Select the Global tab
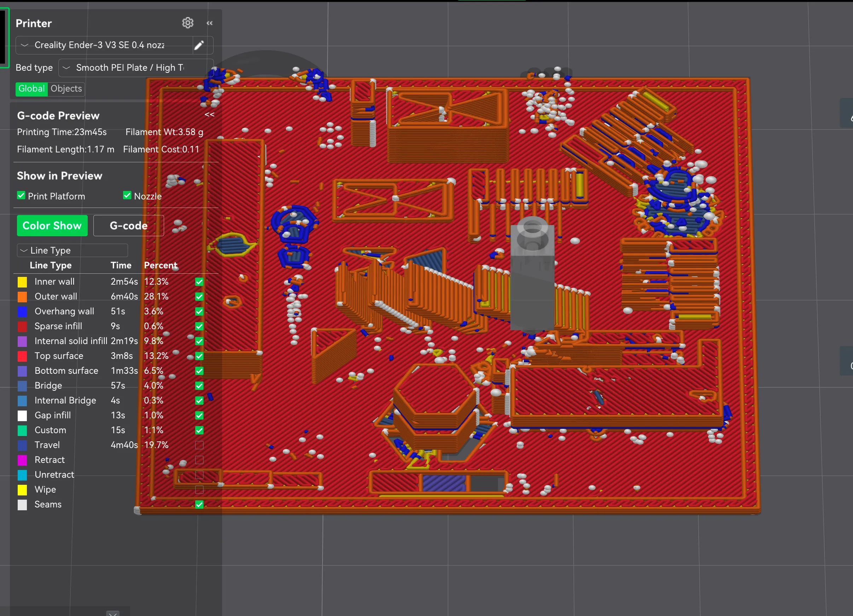853x616 pixels. click(x=31, y=89)
